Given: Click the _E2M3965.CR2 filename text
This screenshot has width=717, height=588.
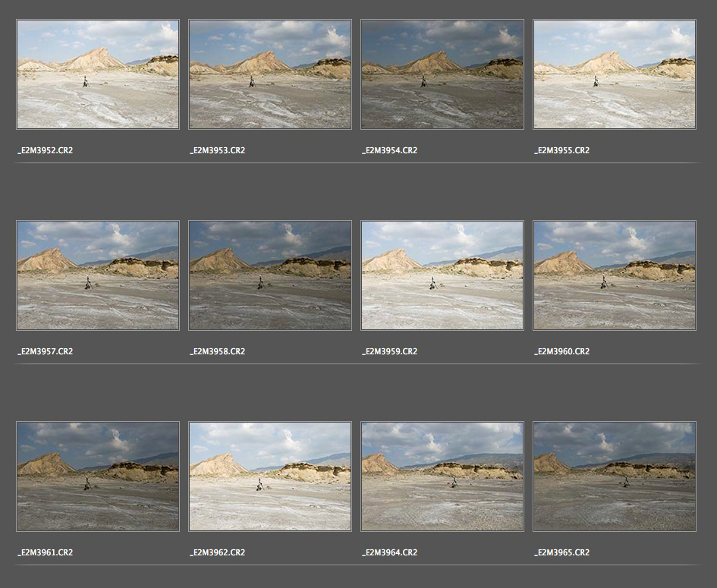Looking at the screenshot, I should 562,552.
